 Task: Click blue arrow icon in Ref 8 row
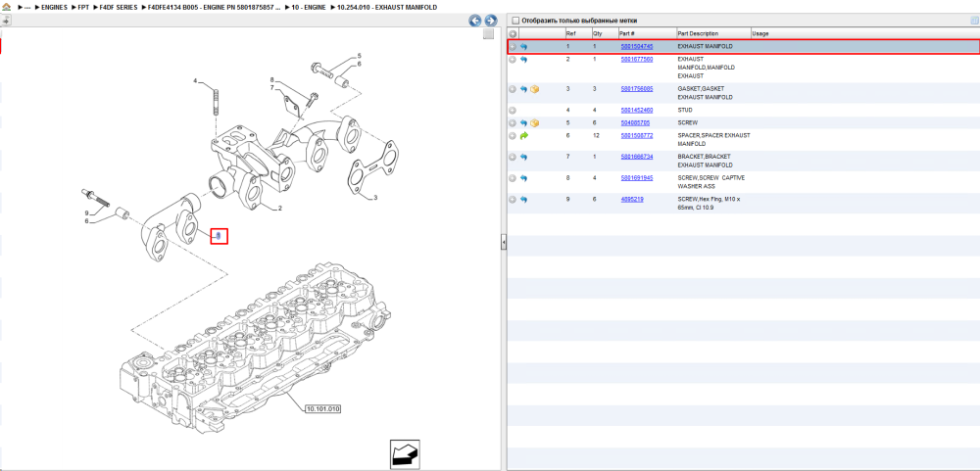pos(523,178)
